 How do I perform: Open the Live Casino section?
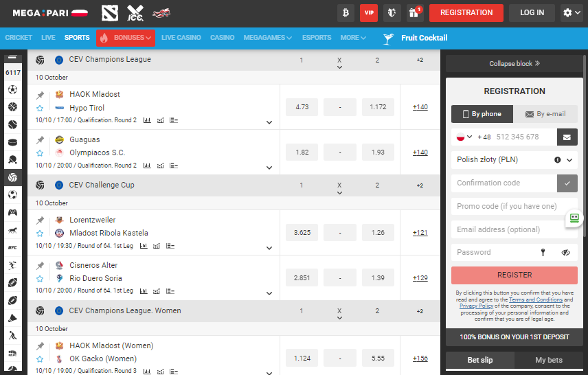[181, 38]
